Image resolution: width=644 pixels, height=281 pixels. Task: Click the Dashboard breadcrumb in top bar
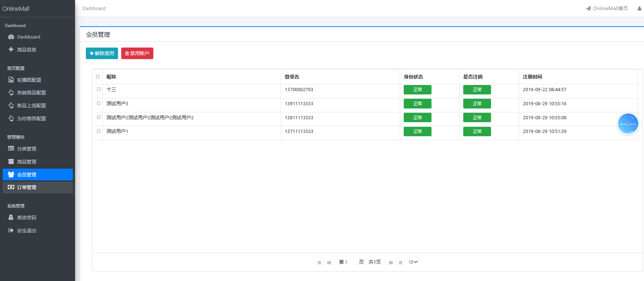point(94,8)
